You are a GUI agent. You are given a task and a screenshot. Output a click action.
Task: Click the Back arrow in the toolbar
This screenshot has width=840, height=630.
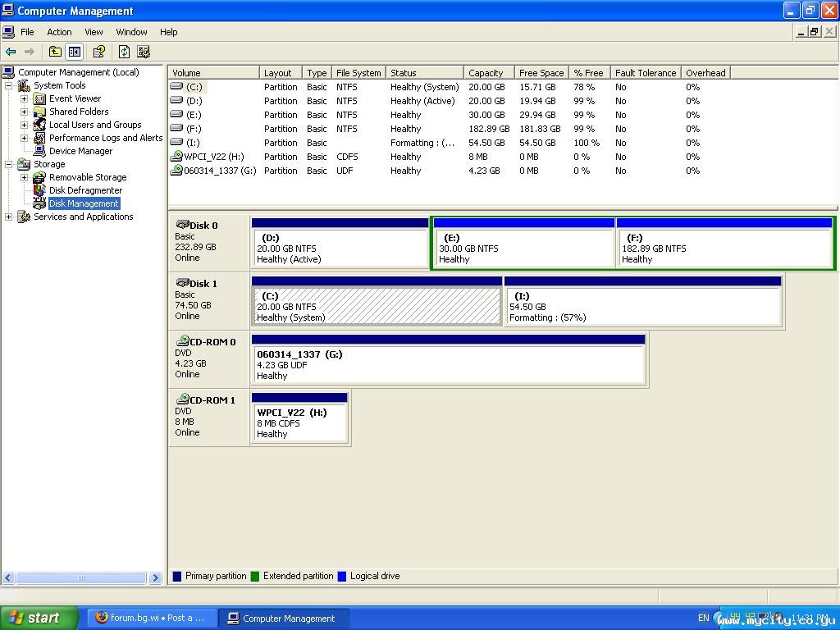(11, 52)
